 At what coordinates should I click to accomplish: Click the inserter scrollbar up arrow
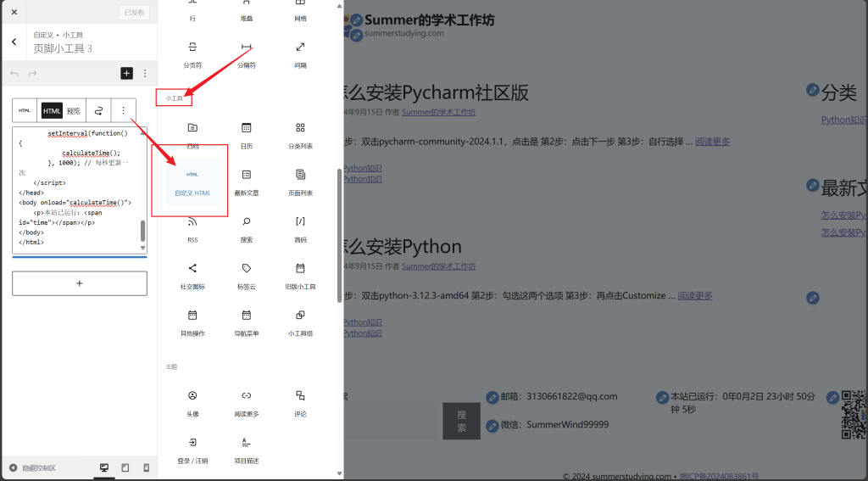(x=339, y=7)
